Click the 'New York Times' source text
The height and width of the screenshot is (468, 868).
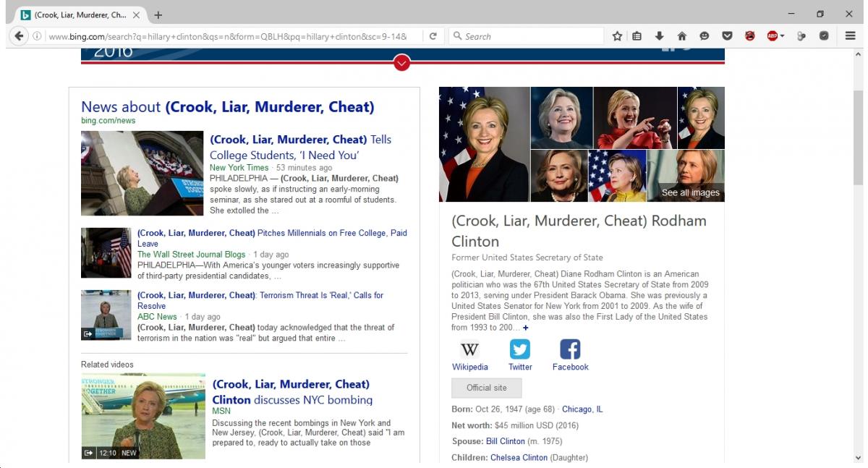[x=239, y=168]
